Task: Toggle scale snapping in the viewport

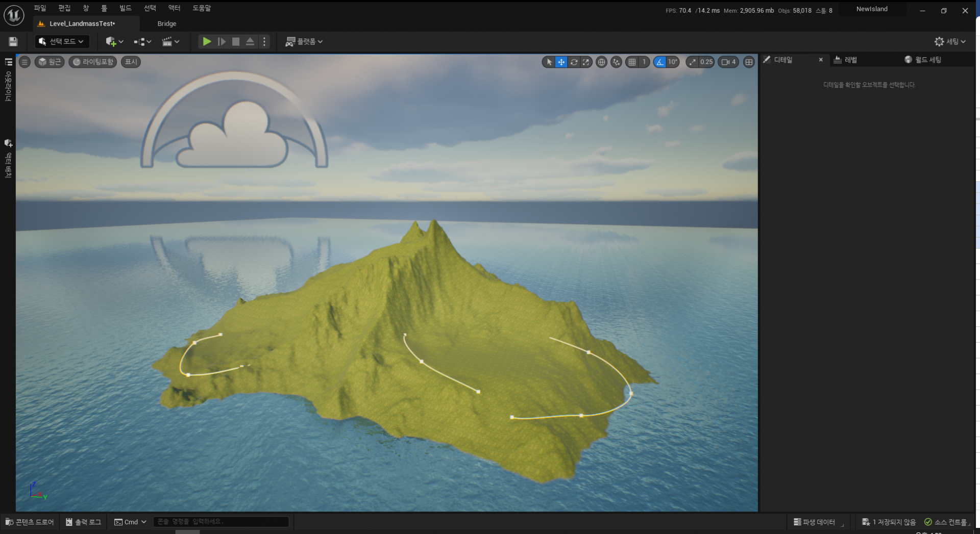Action: 692,62
